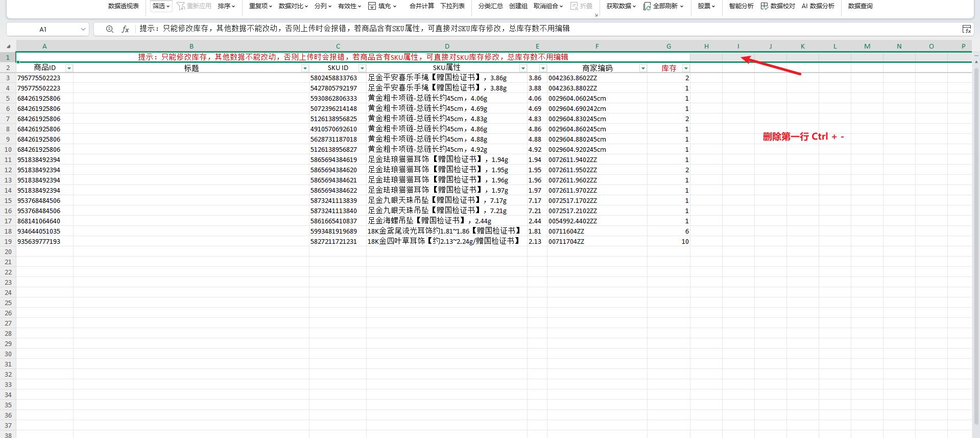
Task: Click the zoom magnifier icon in formula bar
Action: point(109,29)
